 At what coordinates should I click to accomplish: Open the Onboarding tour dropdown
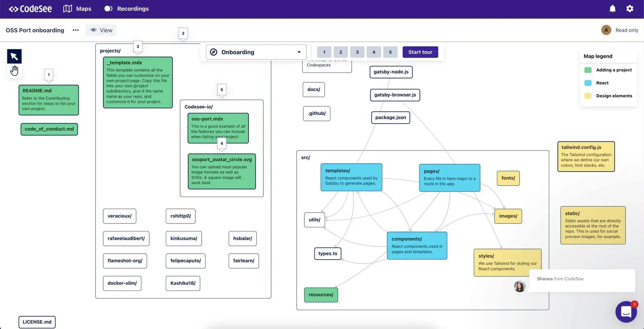(x=298, y=52)
